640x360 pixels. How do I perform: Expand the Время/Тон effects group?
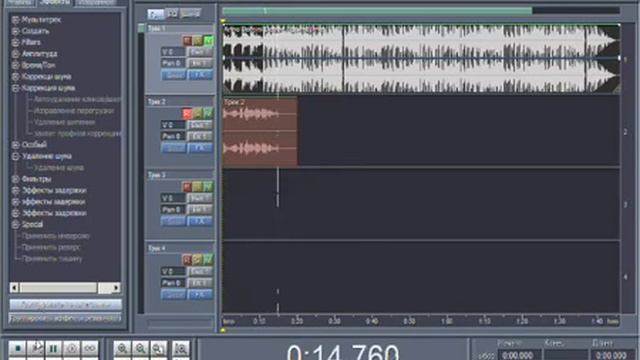click(16, 65)
